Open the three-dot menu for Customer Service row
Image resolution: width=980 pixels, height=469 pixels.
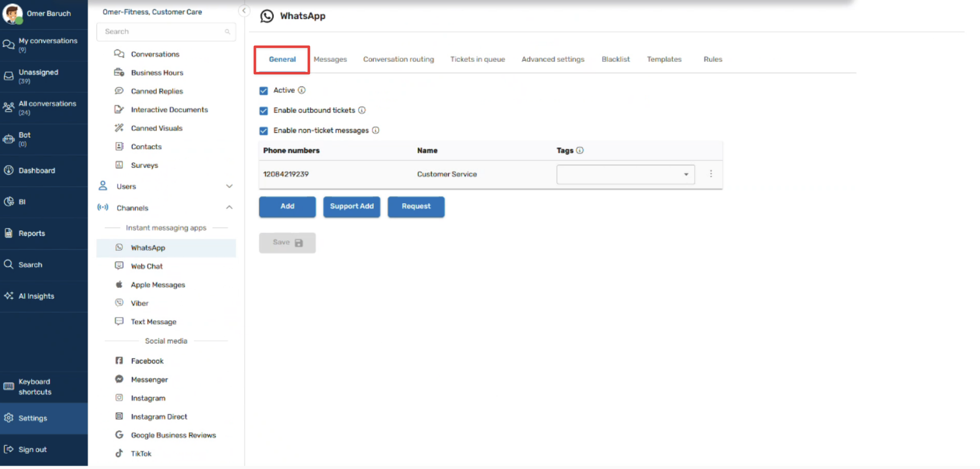711,174
